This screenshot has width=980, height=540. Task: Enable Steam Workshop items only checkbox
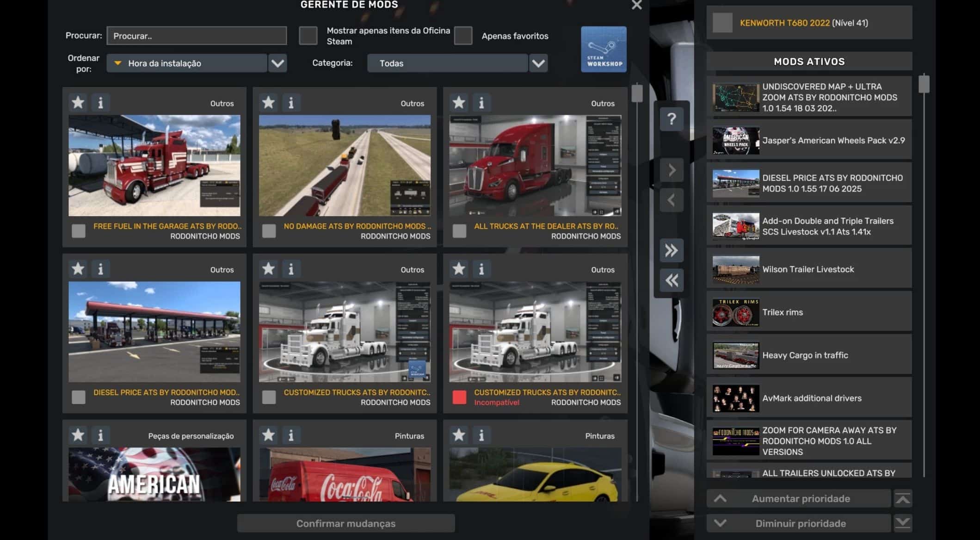coord(308,36)
